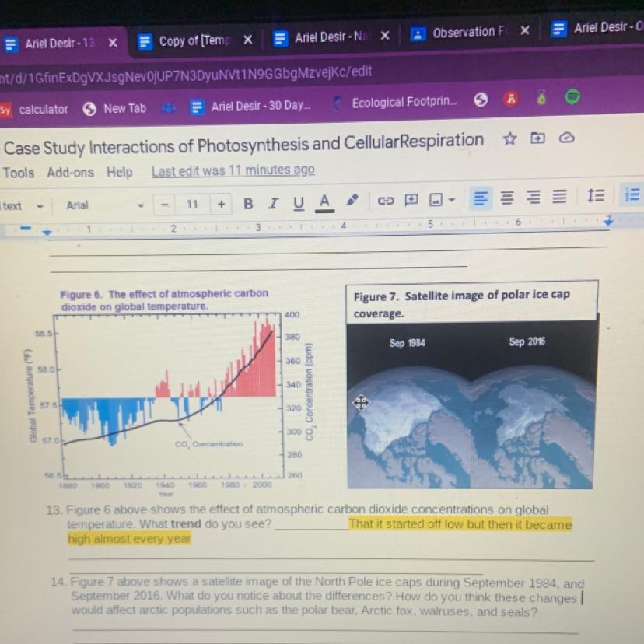The height and width of the screenshot is (644, 644).
Task: Open 'Ariel Desir - 30 Day' bookmark
Action: tap(250, 106)
